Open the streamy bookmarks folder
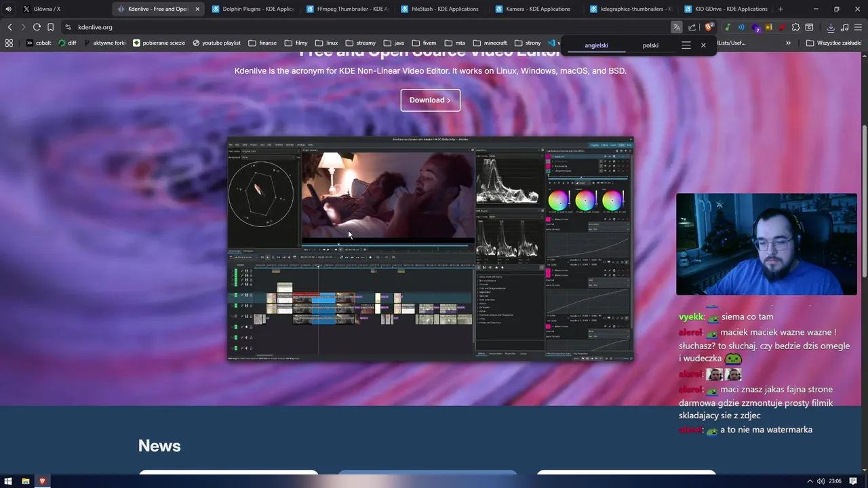Image resolution: width=868 pixels, height=488 pixels. tap(360, 43)
